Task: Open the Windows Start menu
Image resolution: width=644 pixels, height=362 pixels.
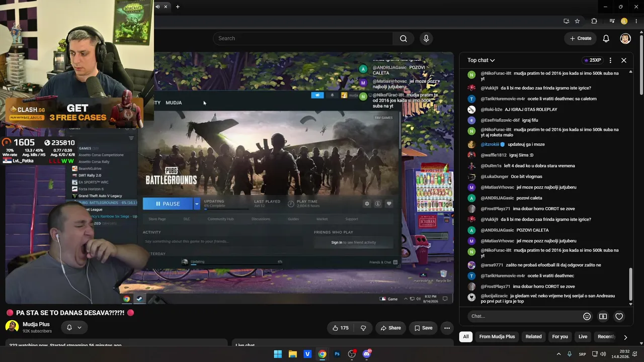Action: pos(278,354)
